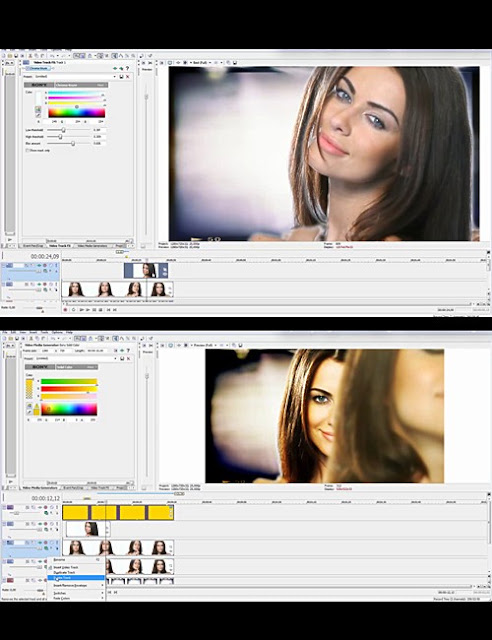Open Track FX on top track of upper timeline
492x640 pixels.
[x=39, y=266]
